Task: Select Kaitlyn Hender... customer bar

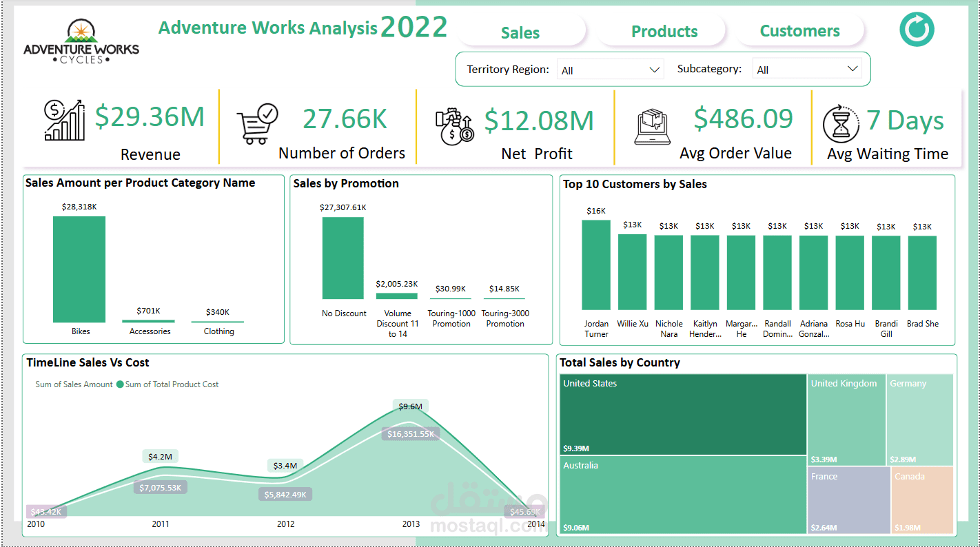Action: pyautogui.click(x=705, y=273)
